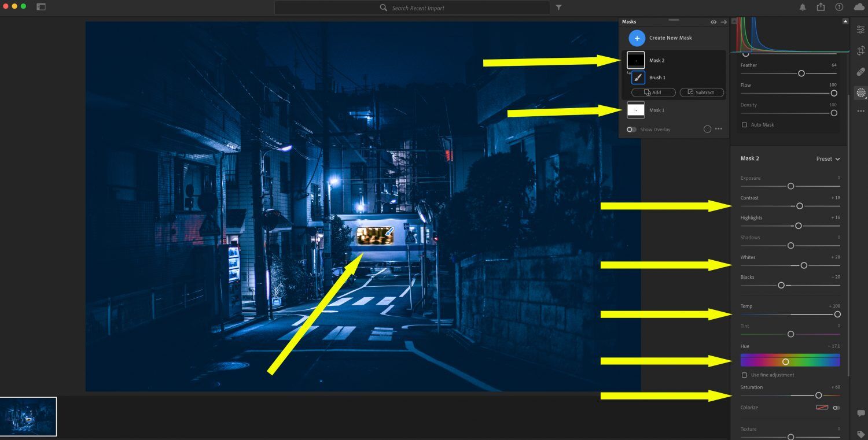Click the Contrast value + 19

pyautogui.click(x=836, y=198)
